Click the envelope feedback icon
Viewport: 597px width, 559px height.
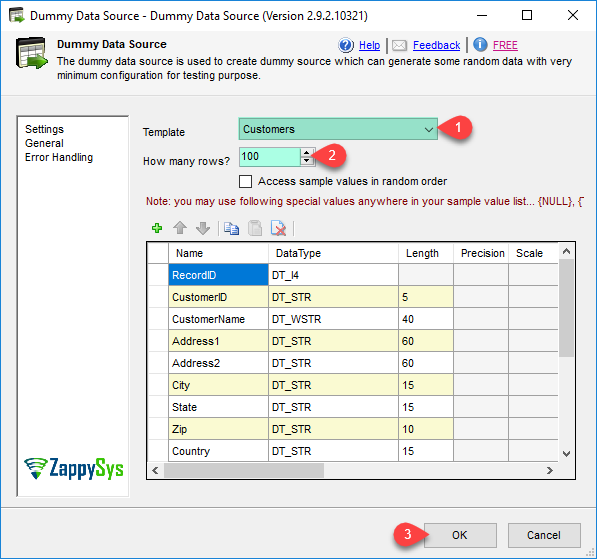(x=399, y=45)
